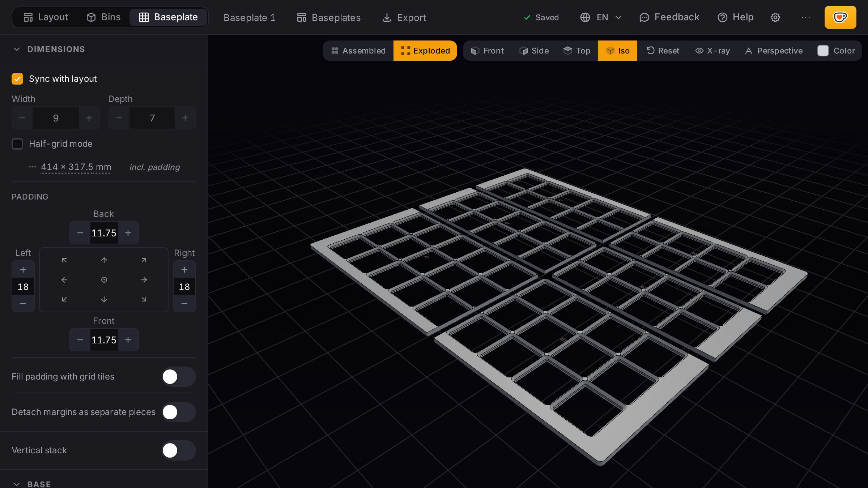Center padding with center dot icon

point(104,280)
